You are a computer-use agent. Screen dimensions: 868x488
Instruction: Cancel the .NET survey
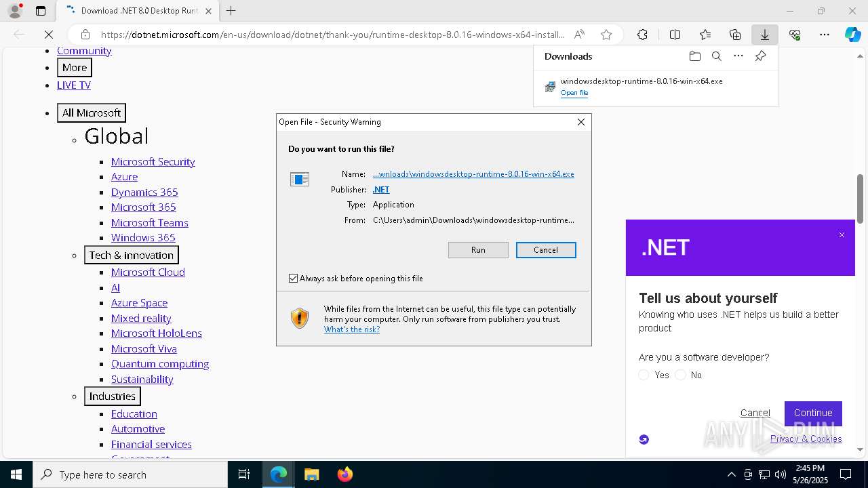click(755, 413)
